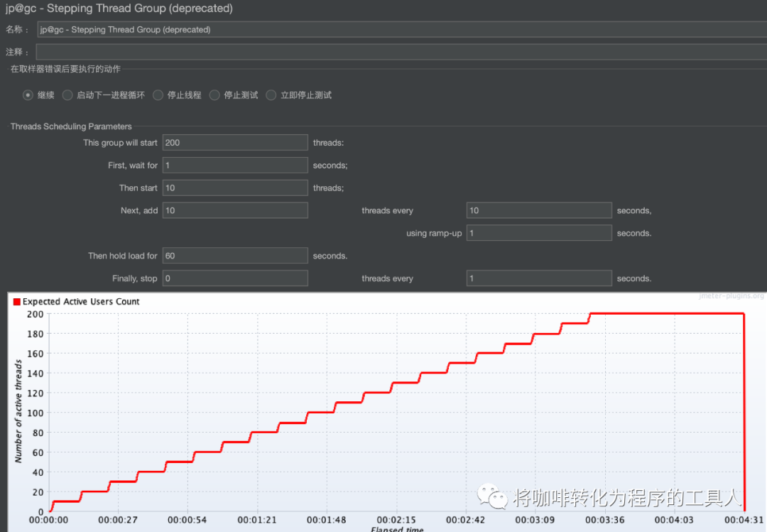Image resolution: width=767 pixels, height=532 pixels.
Task: Click the 100 value on the y-axis
Action: tap(36, 413)
